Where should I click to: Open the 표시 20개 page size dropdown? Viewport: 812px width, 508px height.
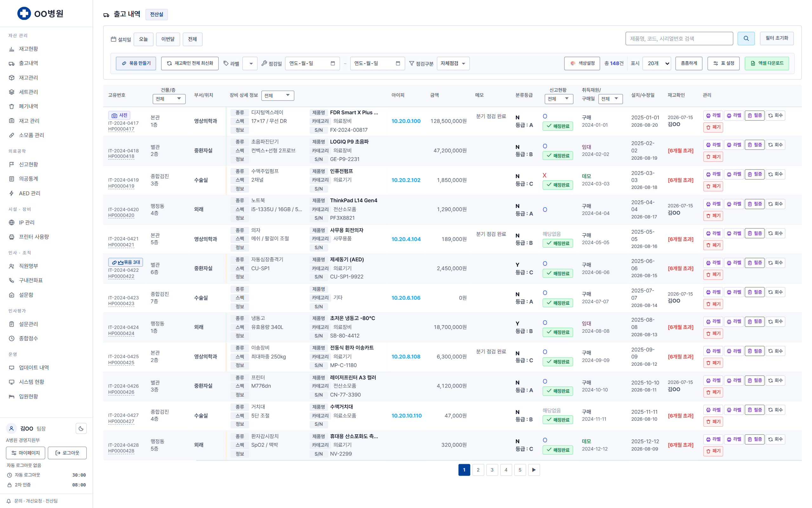[656, 63]
